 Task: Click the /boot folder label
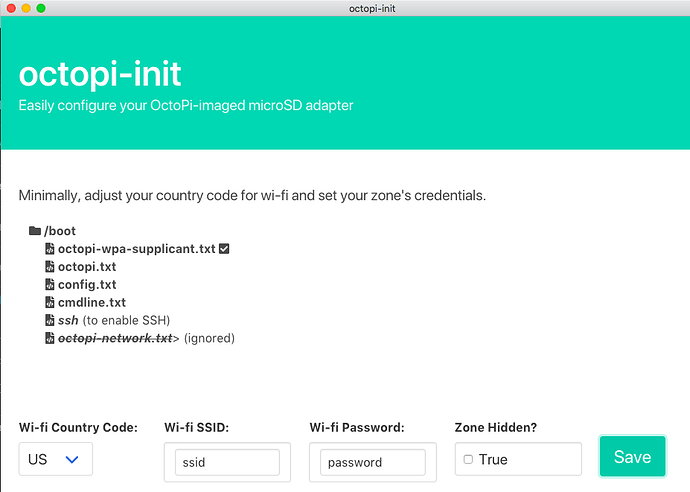[x=60, y=231]
